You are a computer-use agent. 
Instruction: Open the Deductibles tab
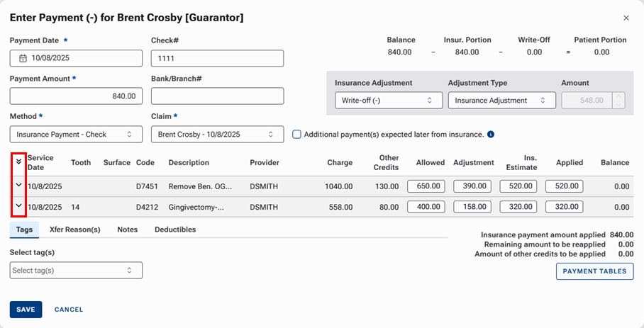pyautogui.click(x=175, y=230)
